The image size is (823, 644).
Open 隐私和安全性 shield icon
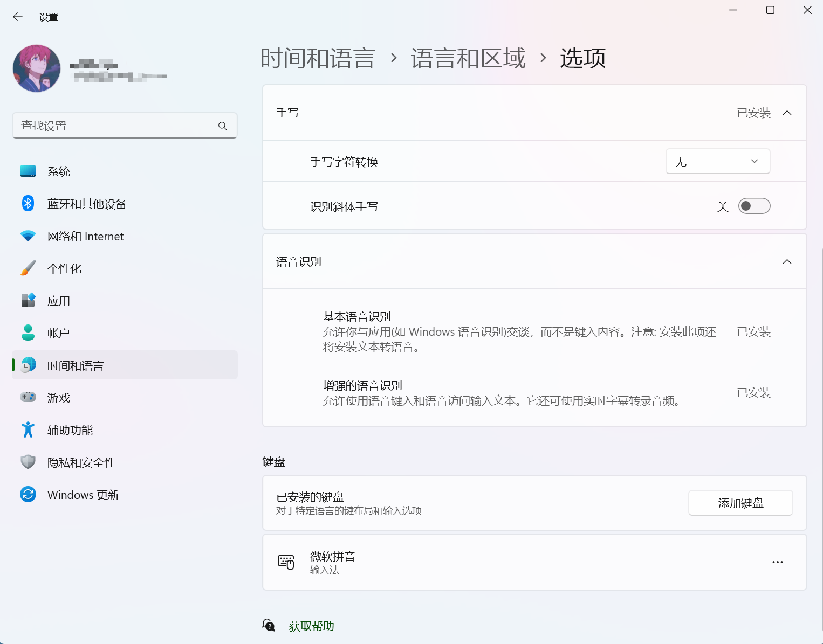pyautogui.click(x=28, y=462)
